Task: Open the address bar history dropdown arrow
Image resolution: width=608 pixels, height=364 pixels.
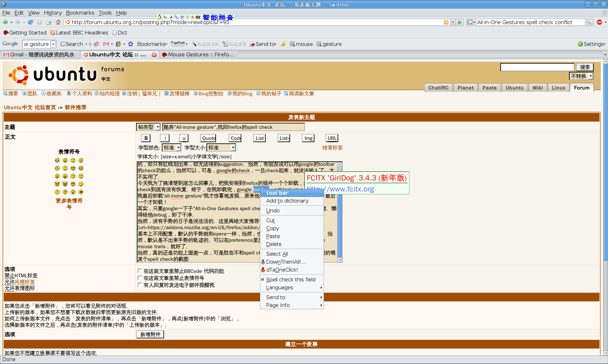Action: tap(453, 22)
